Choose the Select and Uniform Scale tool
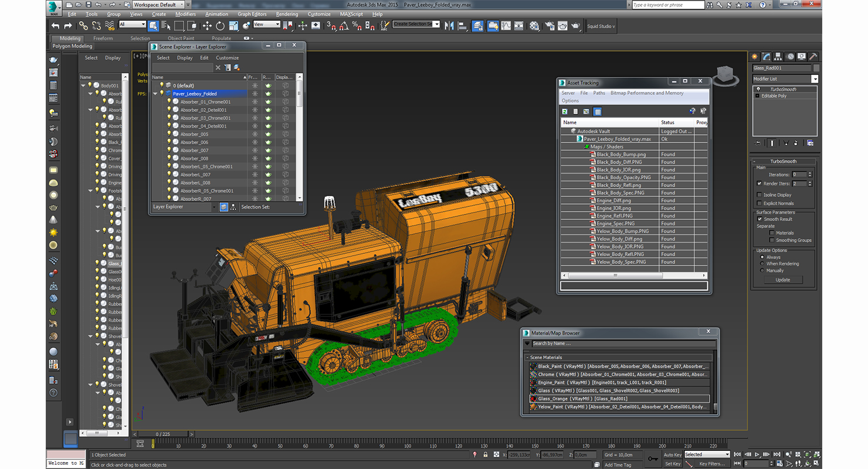The image size is (868, 469). [233, 25]
